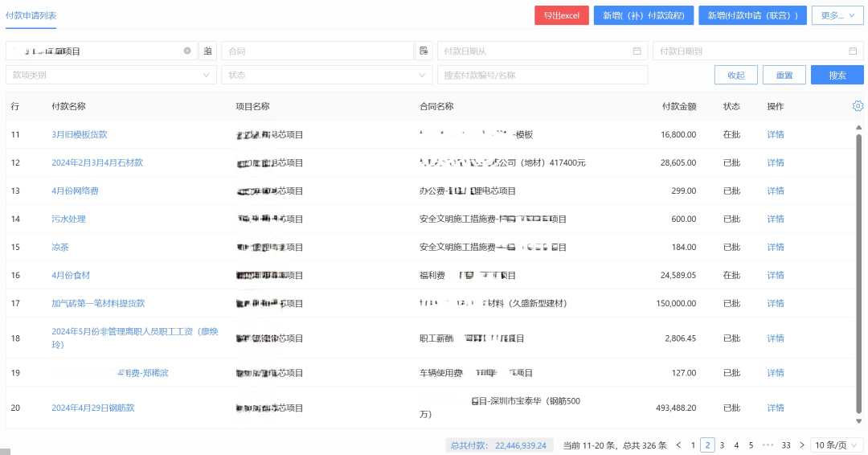The width and height of the screenshot is (868, 455).
Task: Open calendar icon in 付款日期从 field
Action: click(x=637, y=51)
